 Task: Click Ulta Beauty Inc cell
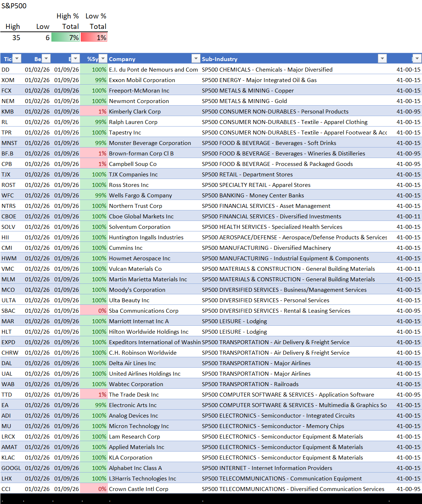154,300
